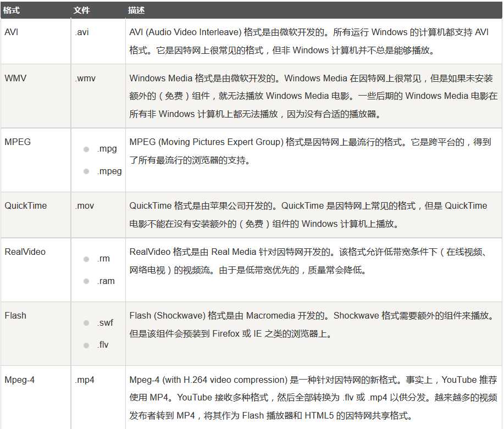The image size is (504, 429).
Task: Click the Moving Pictures Expert Group description
Action: [310, 151]
